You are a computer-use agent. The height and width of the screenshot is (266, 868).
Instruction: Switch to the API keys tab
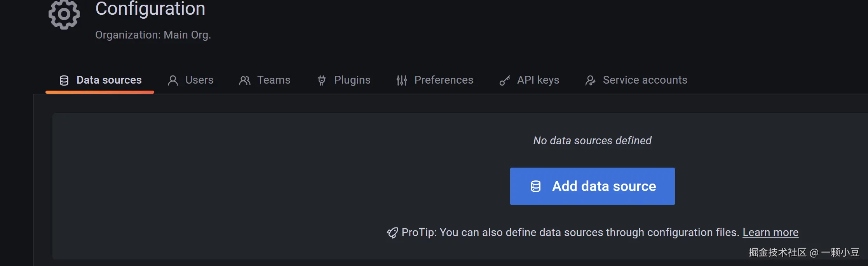click(x=538, y=80)
